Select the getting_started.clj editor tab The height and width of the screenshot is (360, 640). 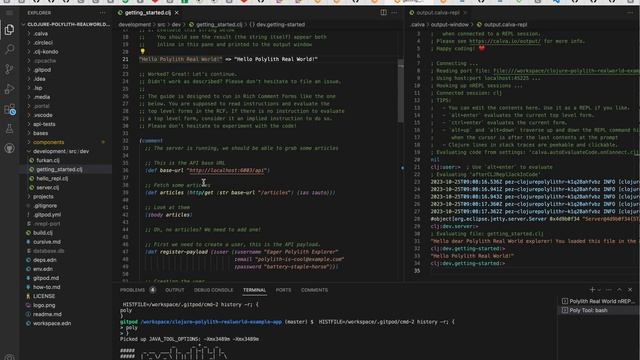148,13
